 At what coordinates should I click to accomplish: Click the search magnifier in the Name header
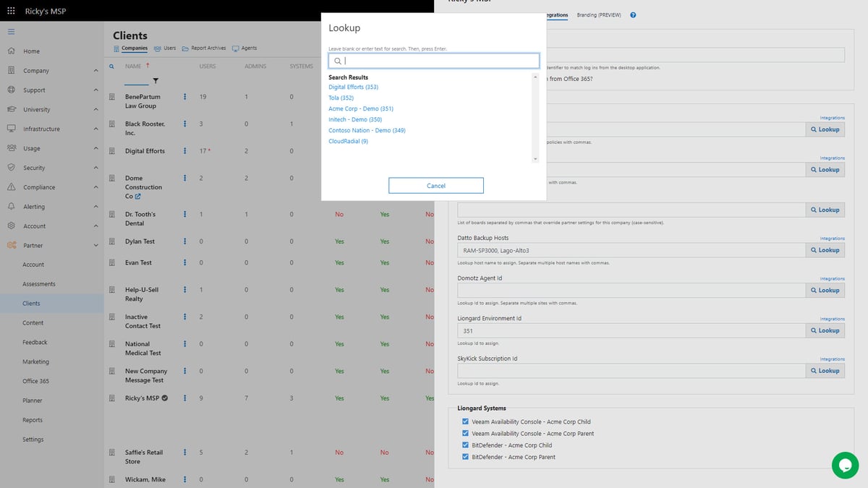pos(111,66)
